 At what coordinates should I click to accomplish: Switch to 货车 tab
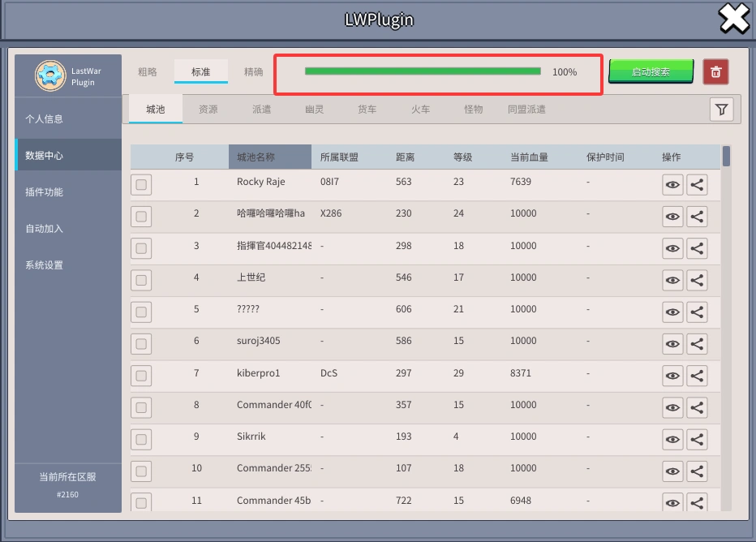pos(367,110)
